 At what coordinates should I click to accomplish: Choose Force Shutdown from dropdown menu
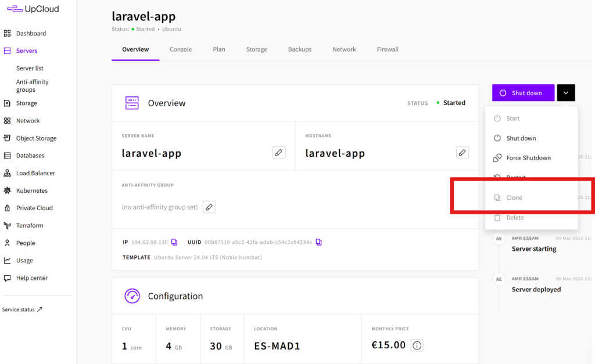click(528, 158)
